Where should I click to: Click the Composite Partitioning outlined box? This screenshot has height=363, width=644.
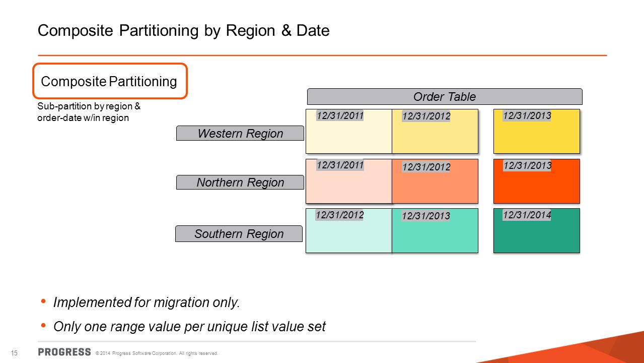tap(110, 81)
